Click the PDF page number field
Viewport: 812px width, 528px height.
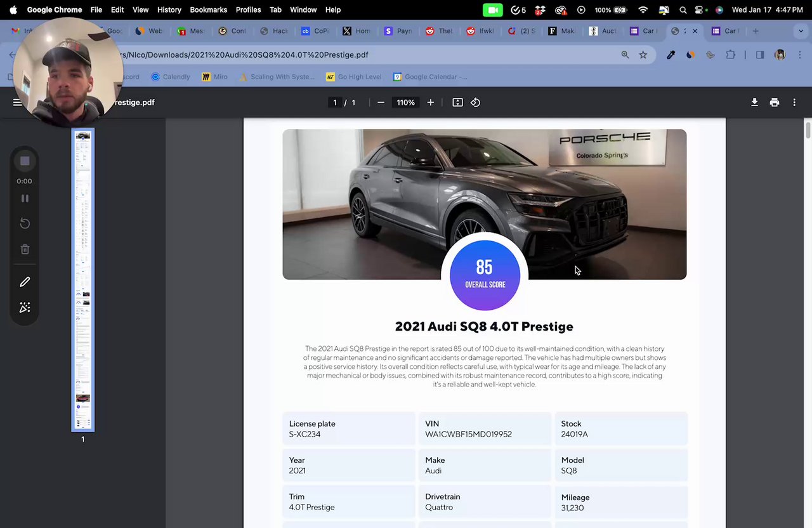(x=335, y=102)
